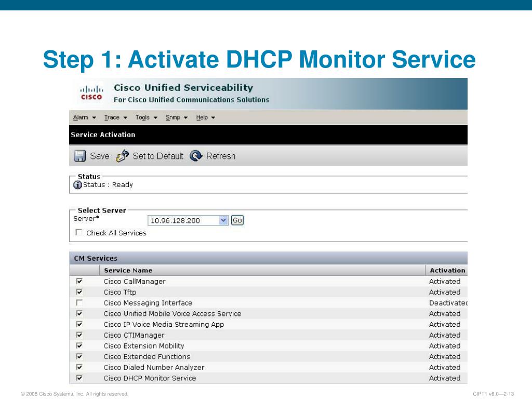Click the Save floppy disk icon
The image size is (532, 399).
(x=79, y=156)
